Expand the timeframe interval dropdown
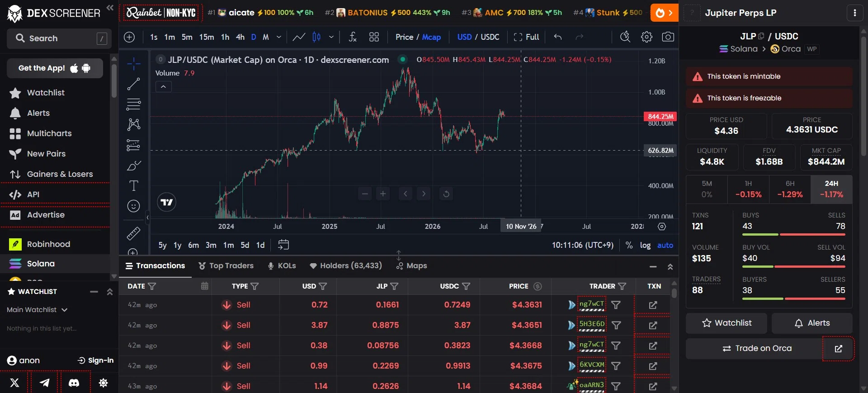The image size is (868, 393). (x=279, y=37)
